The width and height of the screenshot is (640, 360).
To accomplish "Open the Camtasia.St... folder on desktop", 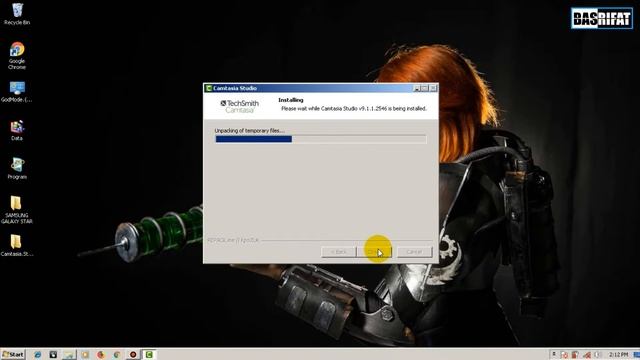I will click(x=17, y=245).
